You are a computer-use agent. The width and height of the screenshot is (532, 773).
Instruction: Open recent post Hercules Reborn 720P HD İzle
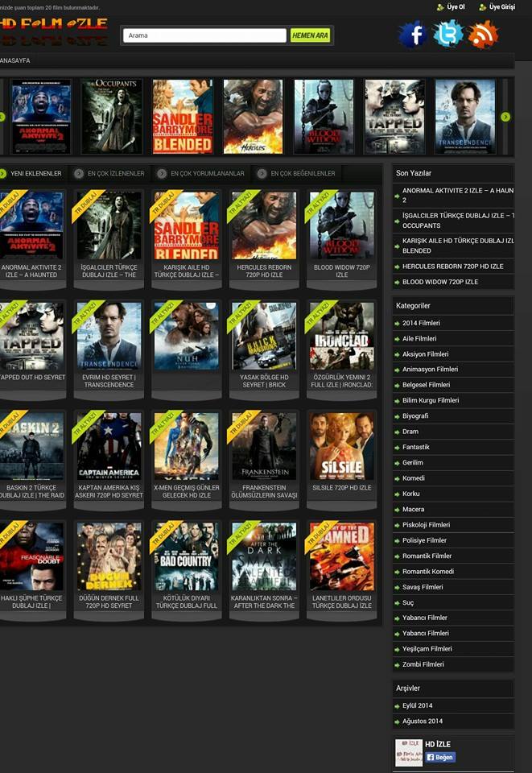click(452, 267)
